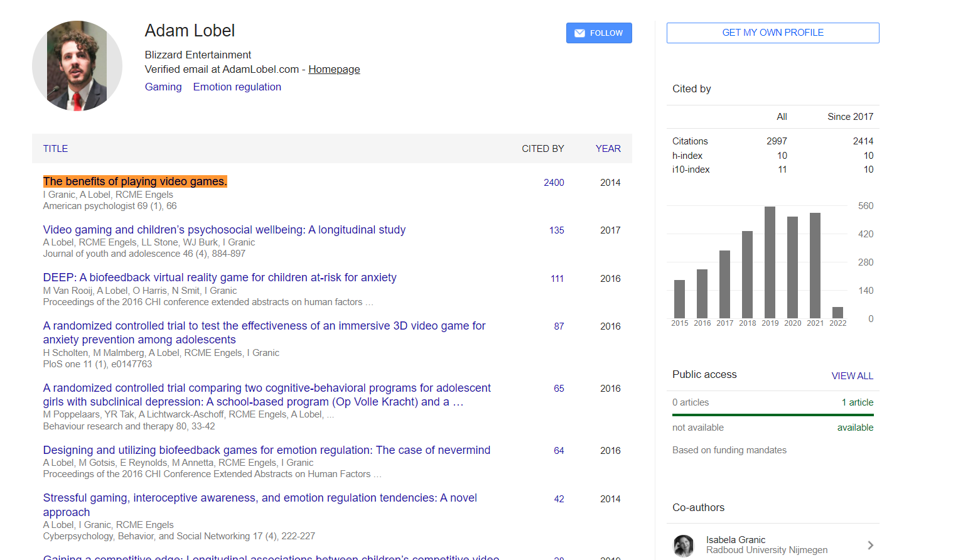Click the 'Since 2017' column header
The image size is (963, 560).
click(x=850, y=117)
